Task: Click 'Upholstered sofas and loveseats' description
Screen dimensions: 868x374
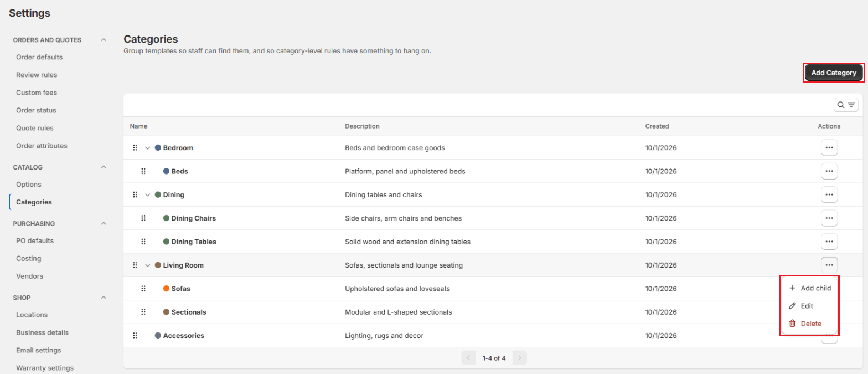Action: pyautogui.click(x=398, y=289)
